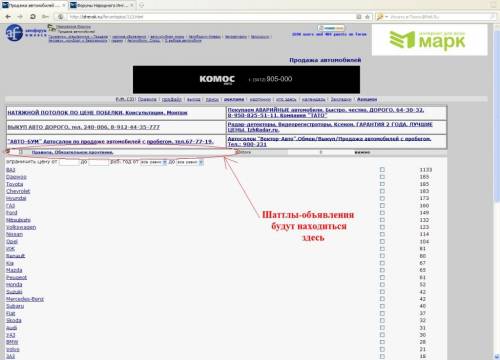Reload the page with the refresh icon
This screenshot has height=360, width=500.
33,16
